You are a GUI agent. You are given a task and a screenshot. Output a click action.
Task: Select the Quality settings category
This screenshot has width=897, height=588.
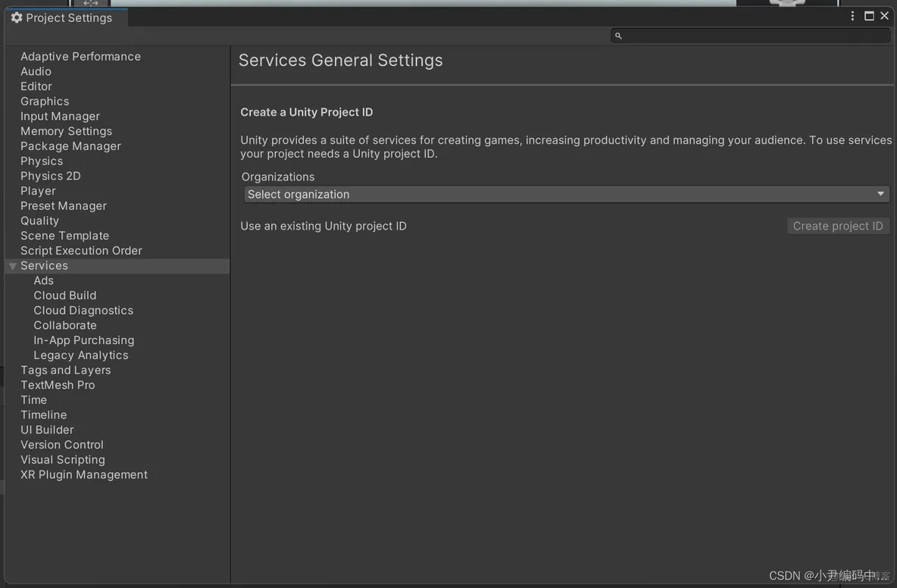click(39, 220)
